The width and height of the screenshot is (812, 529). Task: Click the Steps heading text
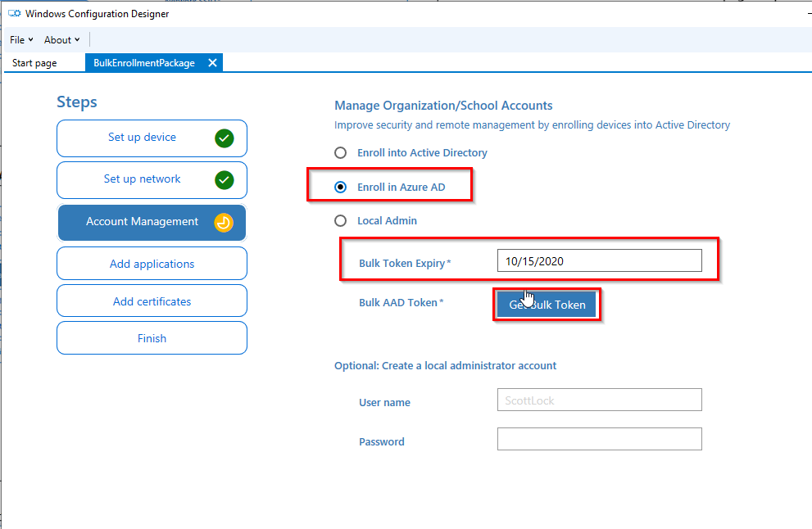pos(77,102)
